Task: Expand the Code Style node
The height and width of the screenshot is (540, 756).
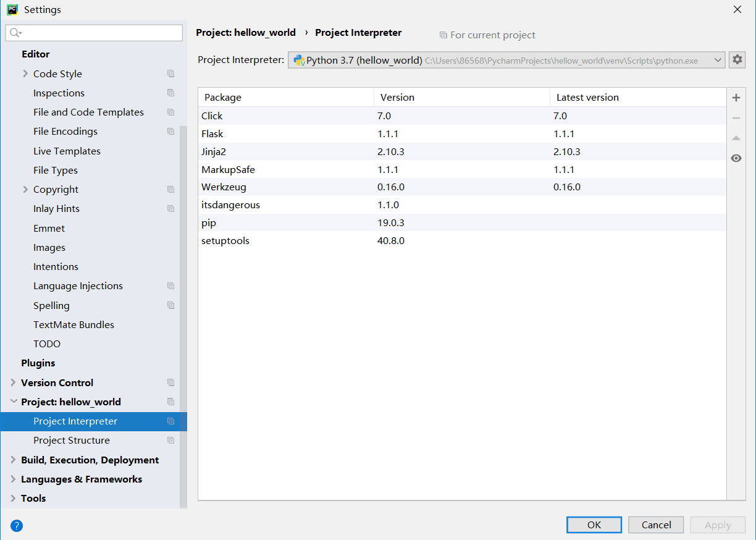Action: pos(25,74)
